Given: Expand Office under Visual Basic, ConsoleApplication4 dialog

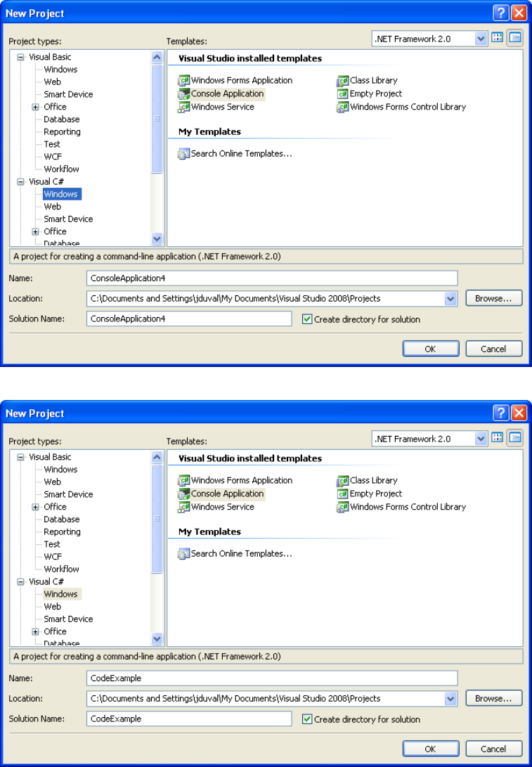Looking at the screenshot, I should [36, 107].
